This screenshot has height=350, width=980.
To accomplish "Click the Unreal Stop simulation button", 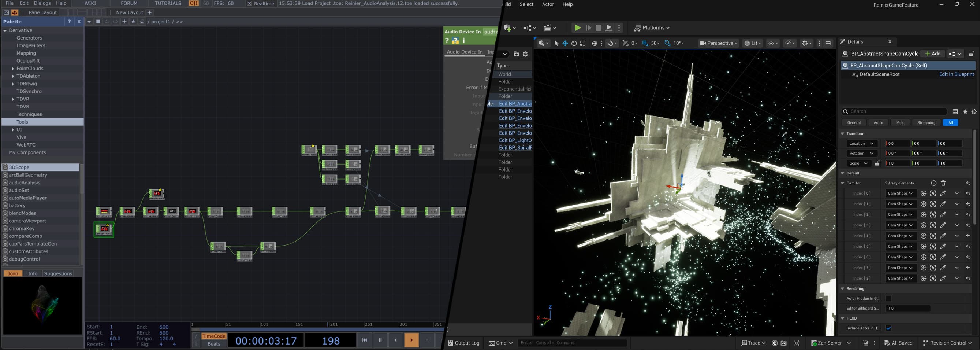I will pyautogui.click(x=599, y=28).
